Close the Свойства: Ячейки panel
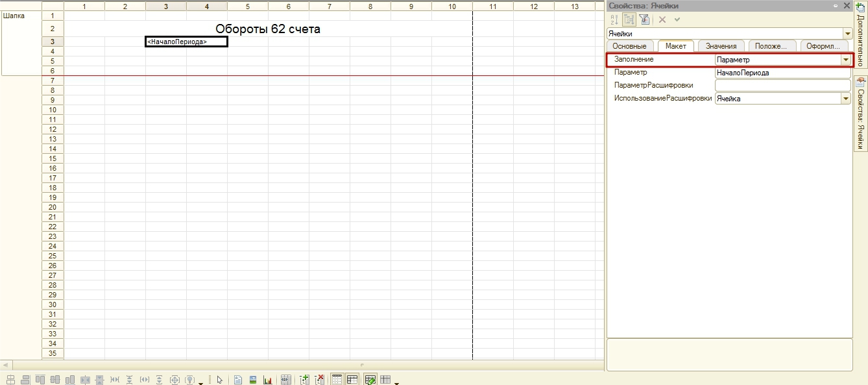Image resolution: width=868 pixels, height=385 pixels. [847, 6]
